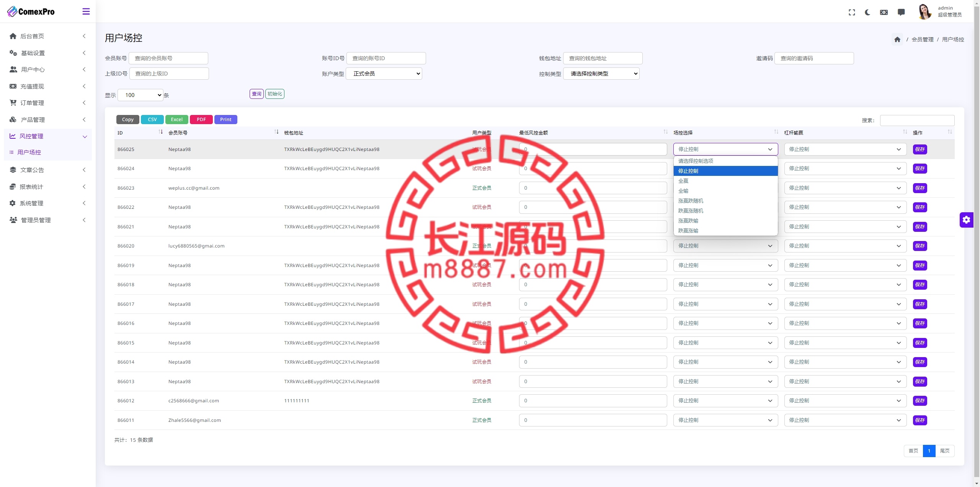Save row 866025 with 保存 button
Viewport: 980px width, 487px height.
920,149
